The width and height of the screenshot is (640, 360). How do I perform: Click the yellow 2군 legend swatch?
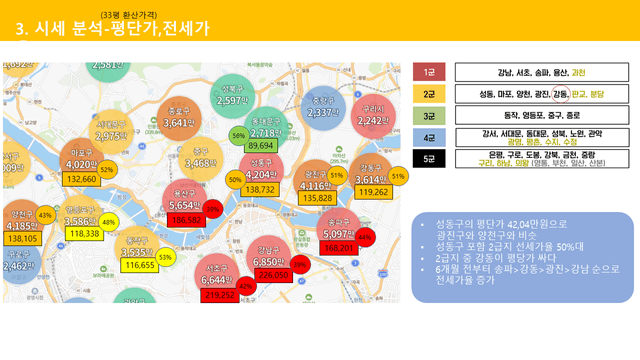click(x=429, y=94)
